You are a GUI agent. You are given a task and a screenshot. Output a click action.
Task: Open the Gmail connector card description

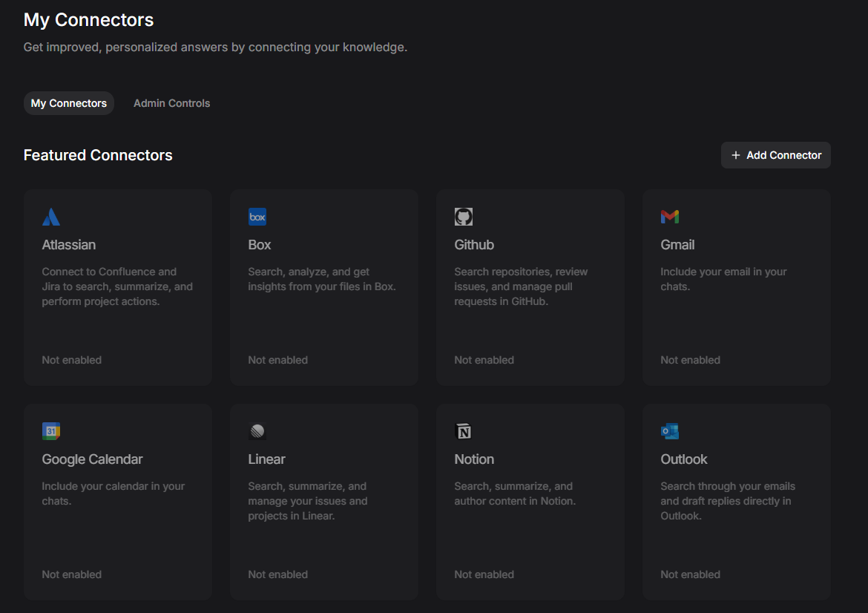pos(723,279)
